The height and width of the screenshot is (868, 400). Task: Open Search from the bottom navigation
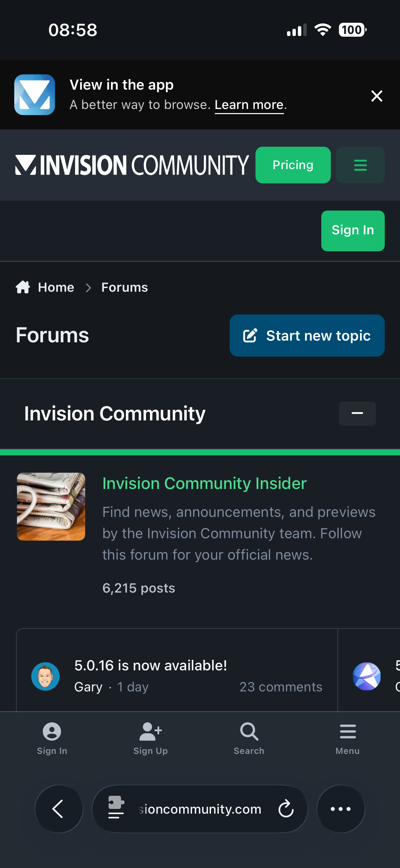pyautogui.click(x=249, y=739)
